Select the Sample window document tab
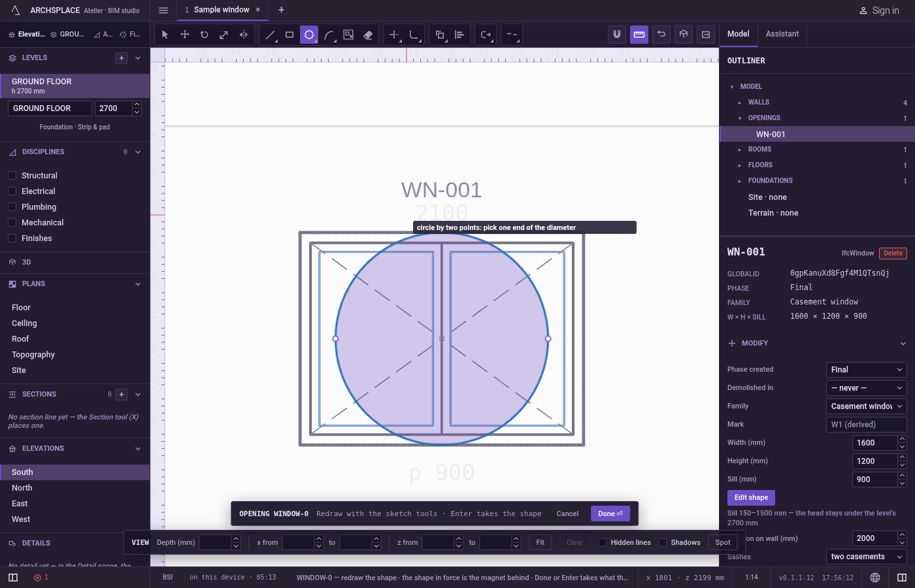The width and height of the screenshot is (915, 588). click(222, 10)
